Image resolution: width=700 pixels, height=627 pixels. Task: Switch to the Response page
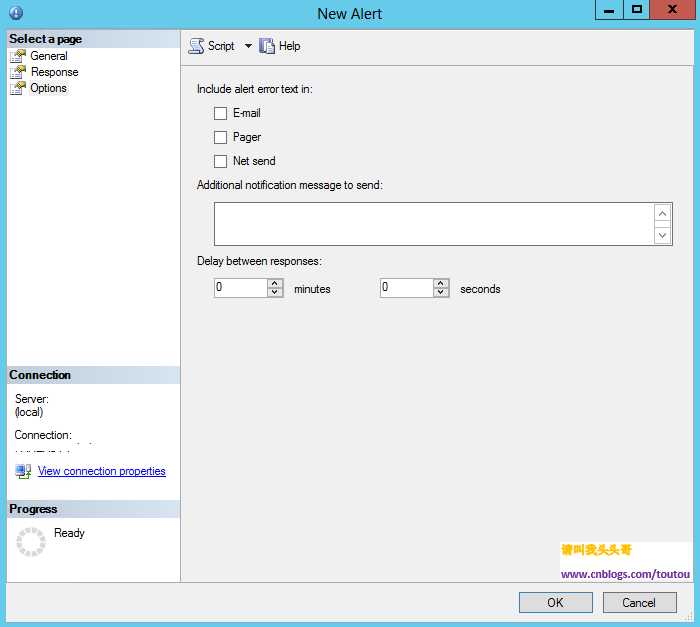point(54,72)
